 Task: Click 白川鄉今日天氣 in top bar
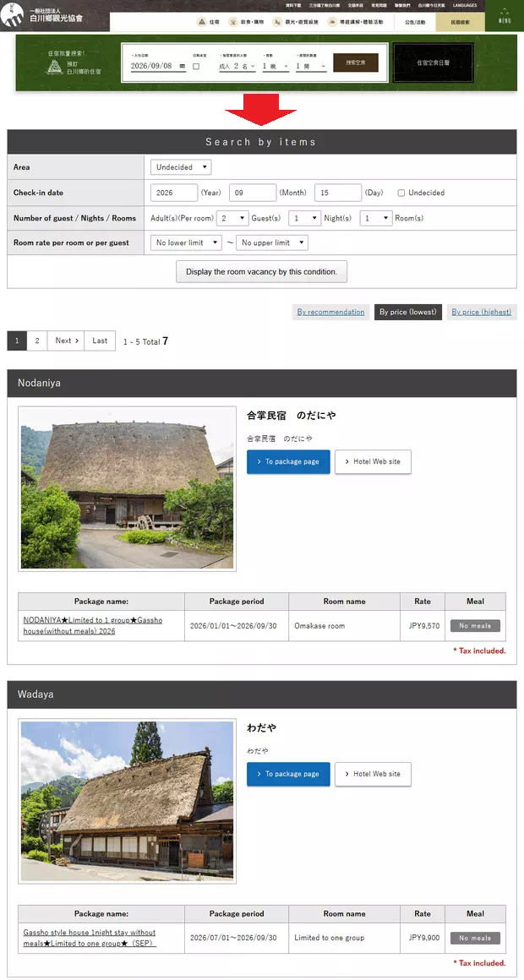[x=432, y=5]
